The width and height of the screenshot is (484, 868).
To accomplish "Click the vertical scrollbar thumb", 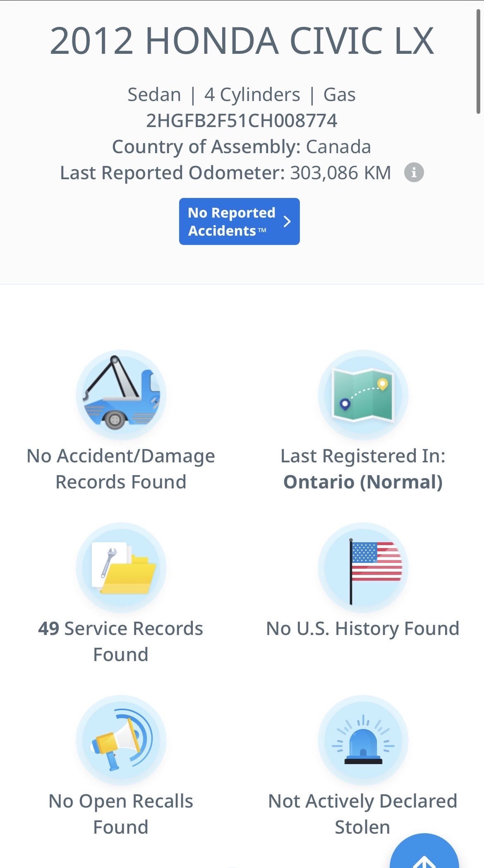I will coord(478,62).
